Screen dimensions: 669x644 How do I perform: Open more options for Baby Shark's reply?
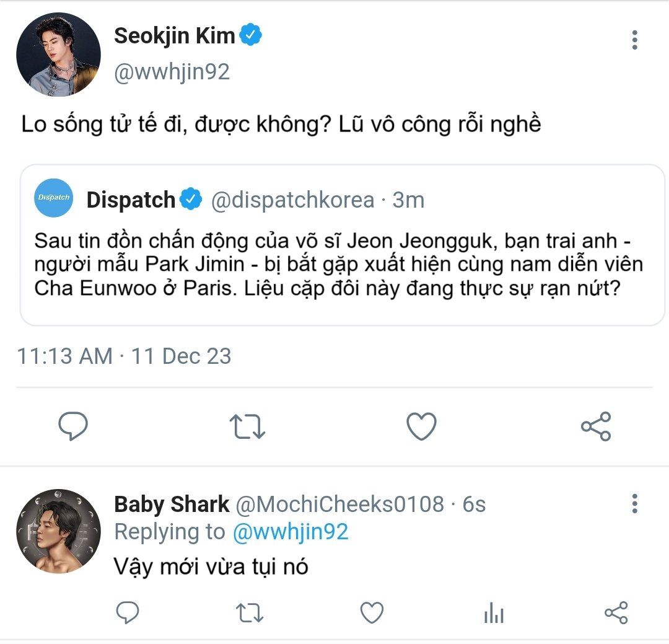click(x=634, y=503)
